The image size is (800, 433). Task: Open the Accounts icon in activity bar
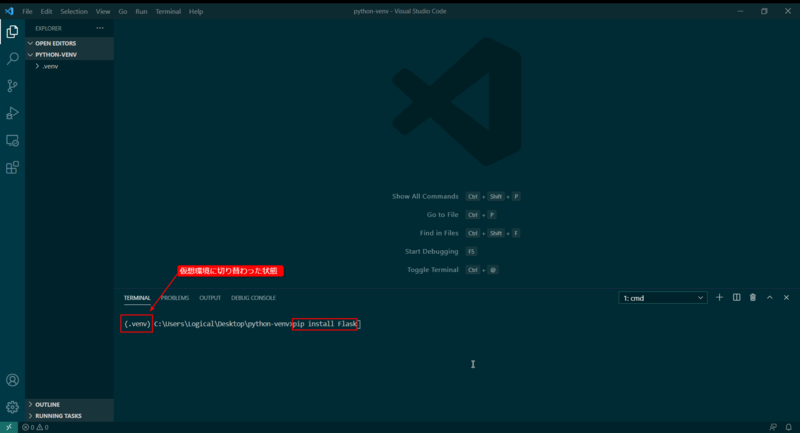coord(12,380)
